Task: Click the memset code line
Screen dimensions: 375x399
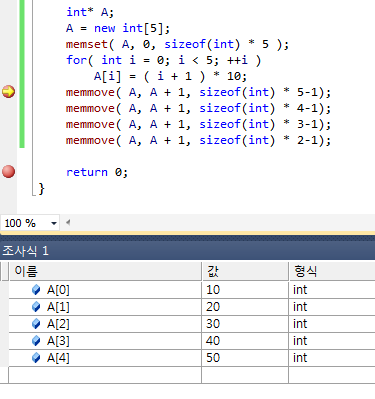Action: pos(177,44)
